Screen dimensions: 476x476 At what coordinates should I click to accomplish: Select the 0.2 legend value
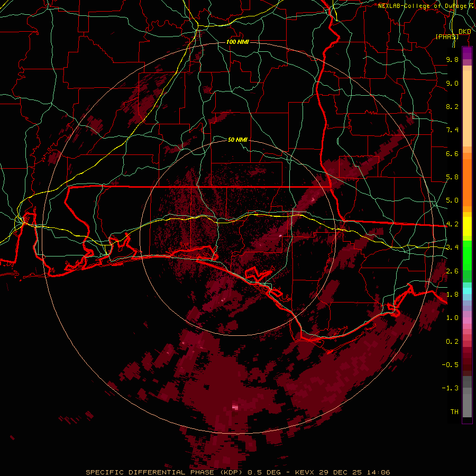pyautogui.click(x=452, y=342)
